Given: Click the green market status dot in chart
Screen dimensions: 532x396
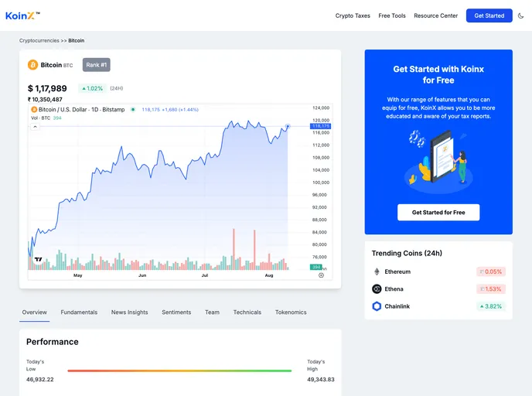Looking at the screenshot, I should coord(133,110).
